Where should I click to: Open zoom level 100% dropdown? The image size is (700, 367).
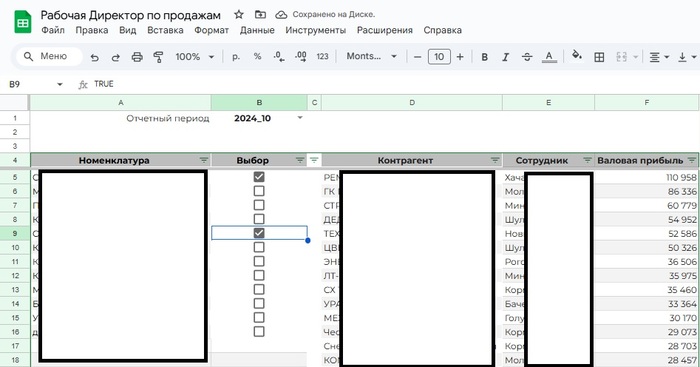(195, 57)
